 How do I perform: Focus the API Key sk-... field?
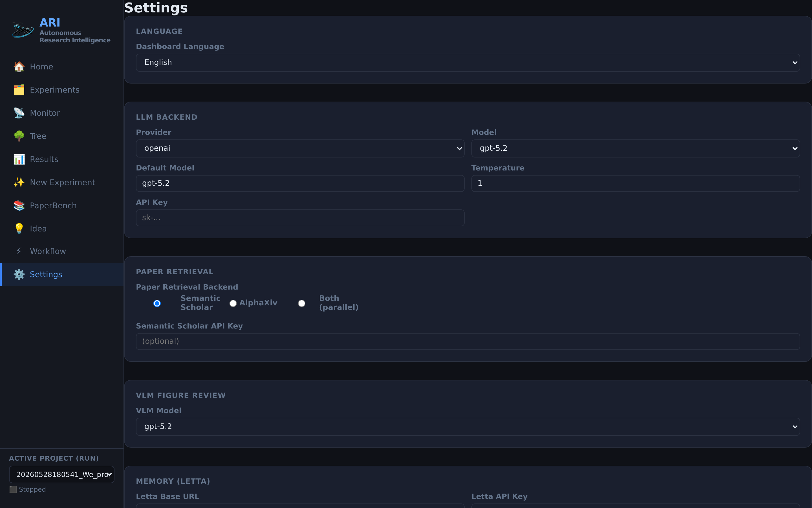pyautogui.click(x=300, y=218)
